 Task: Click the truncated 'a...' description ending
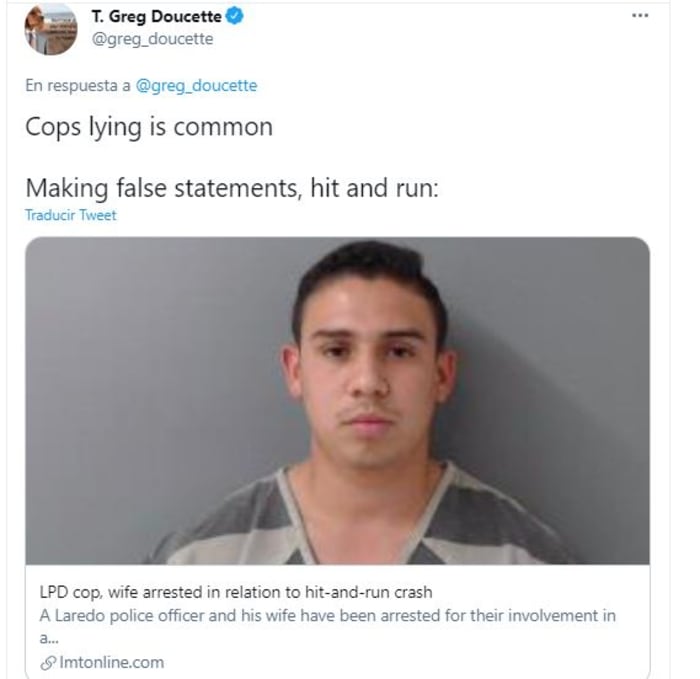[x=49, y=638]
